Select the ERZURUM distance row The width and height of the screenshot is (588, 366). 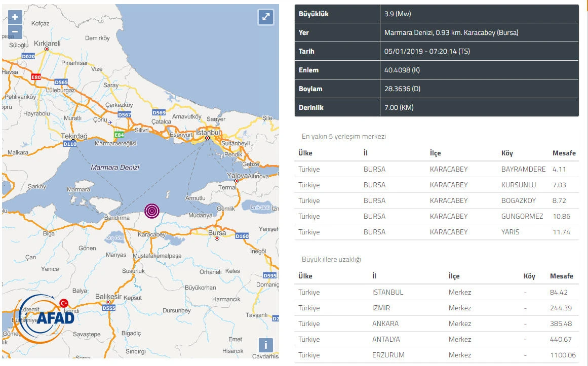437,355
